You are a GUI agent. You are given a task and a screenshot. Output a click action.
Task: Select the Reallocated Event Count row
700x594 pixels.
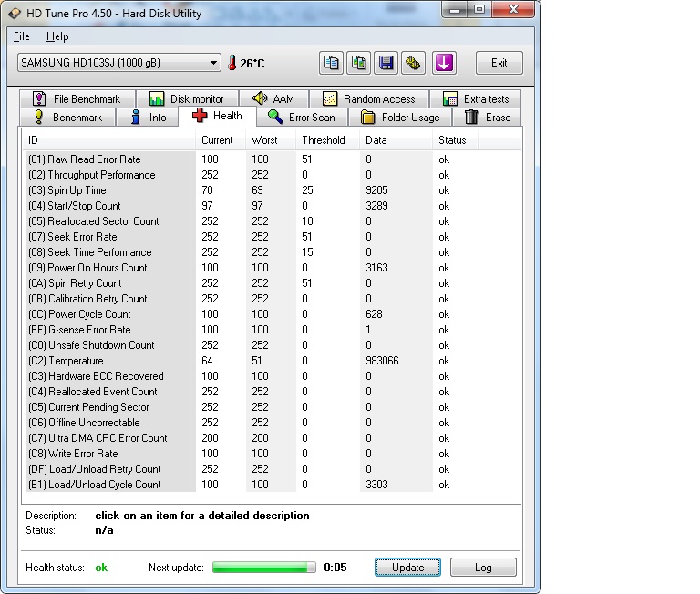[x=252, y=392]
